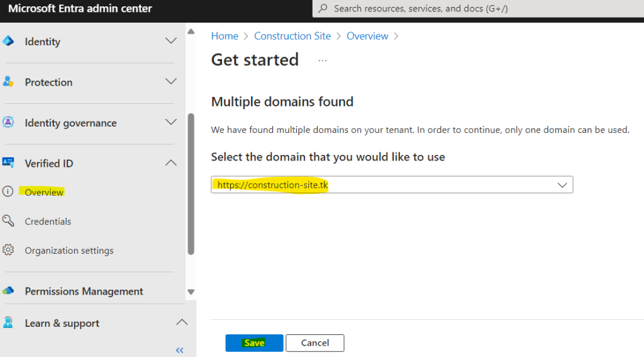Click the Identity governance icon
This screenshot has width=644, height=357.
point(8,122)
